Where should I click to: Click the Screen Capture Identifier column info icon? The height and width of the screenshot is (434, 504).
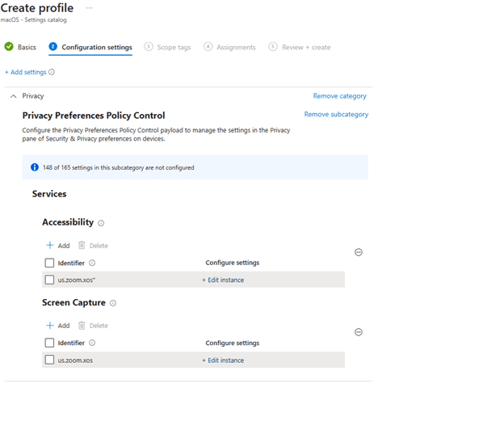tap(92, 343)
